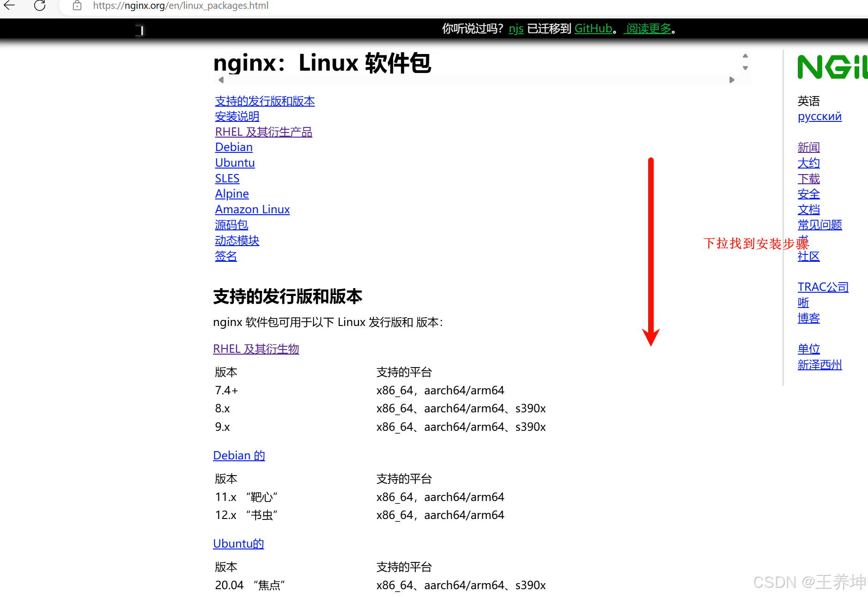Open RHEL 及其衍生产品 contents link
The height and width of the screenshot is (597, 868).
tap(263, 132)
